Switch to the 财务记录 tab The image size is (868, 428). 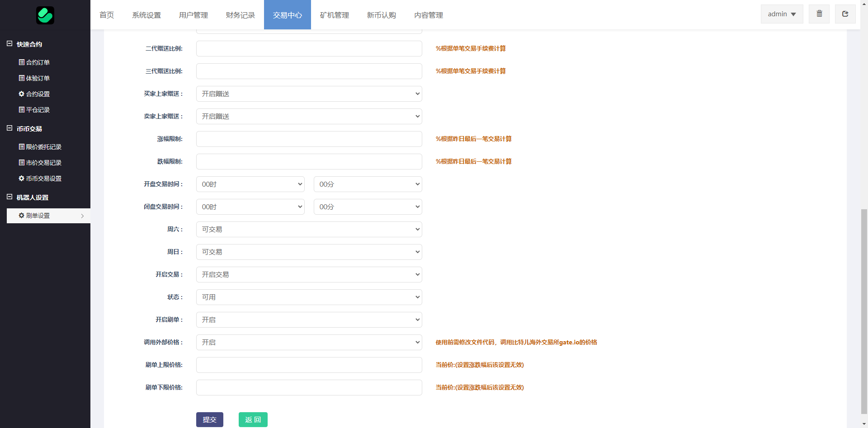tap(240, 15)
